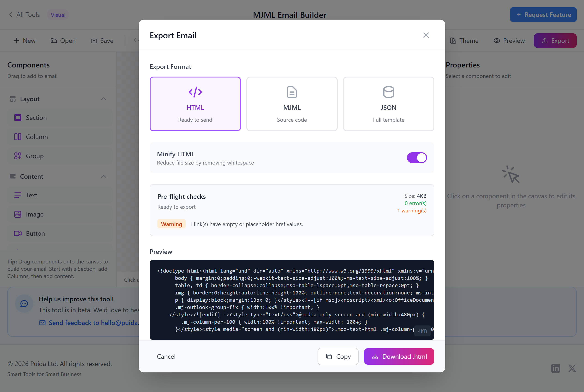Image resolution: width=584 pixels, height=392 pixels.
Task: Copy the exported HTML code
Action: 338,356
